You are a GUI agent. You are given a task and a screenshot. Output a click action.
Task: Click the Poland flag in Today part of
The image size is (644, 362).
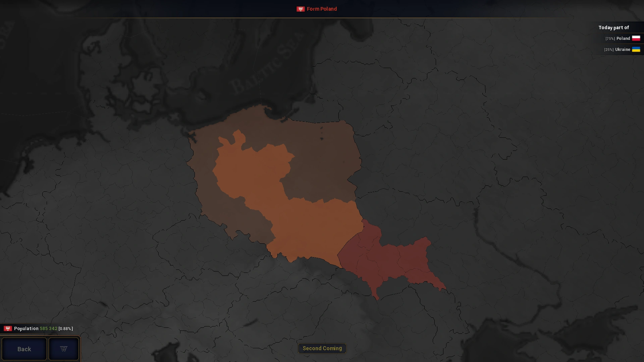[636, 38]
